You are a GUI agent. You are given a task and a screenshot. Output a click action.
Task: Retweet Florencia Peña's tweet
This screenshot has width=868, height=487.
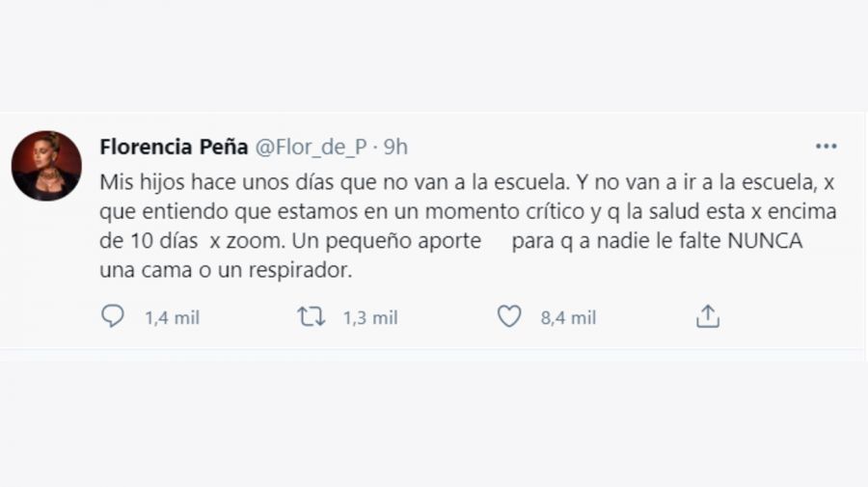(311, 316)
